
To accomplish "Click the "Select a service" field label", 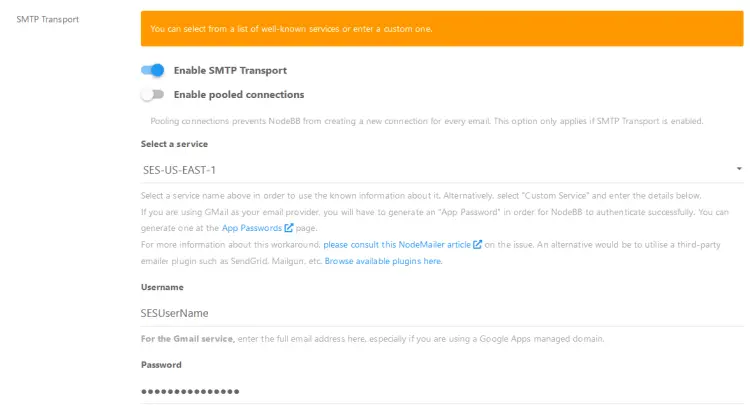I will [174, 144].
